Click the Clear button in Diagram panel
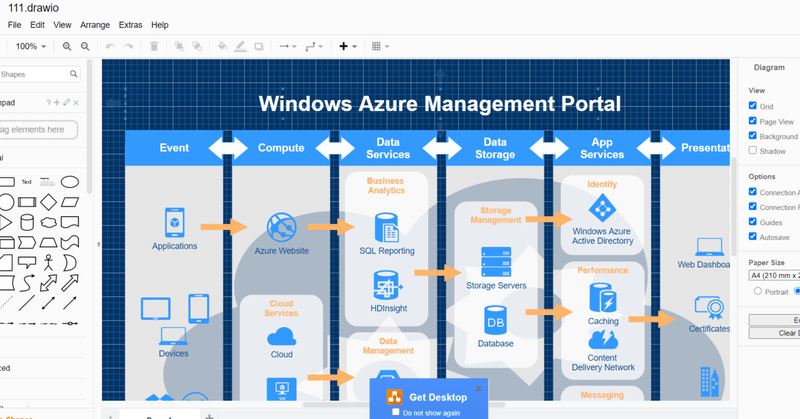The height and width of the screenshot is (419, 800). point(774,333)
